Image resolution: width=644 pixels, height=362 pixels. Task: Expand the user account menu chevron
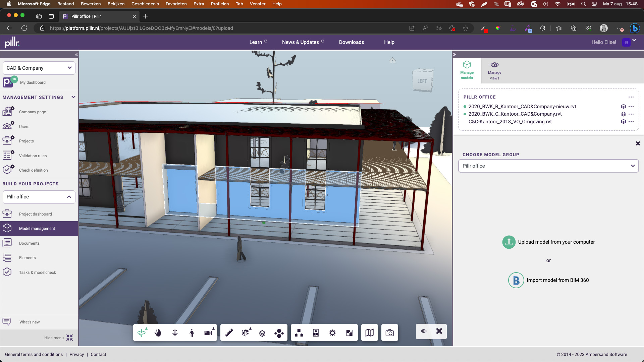(x=634, y=40)
